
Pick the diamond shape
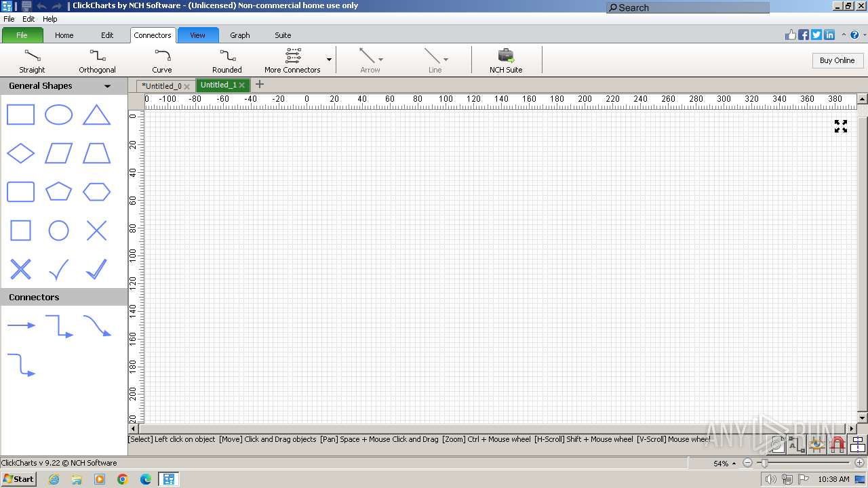click(x=20, y=153)
